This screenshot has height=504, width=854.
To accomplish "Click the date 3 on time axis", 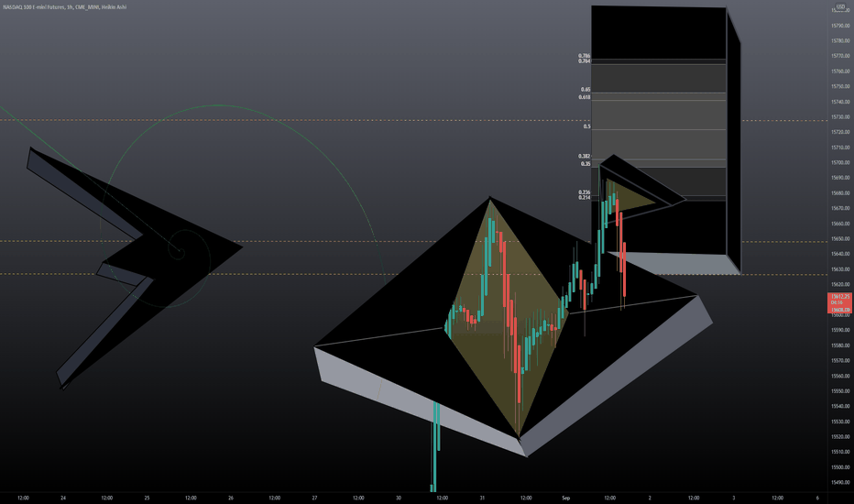I will pyautogui.click(x=734, y=498).
